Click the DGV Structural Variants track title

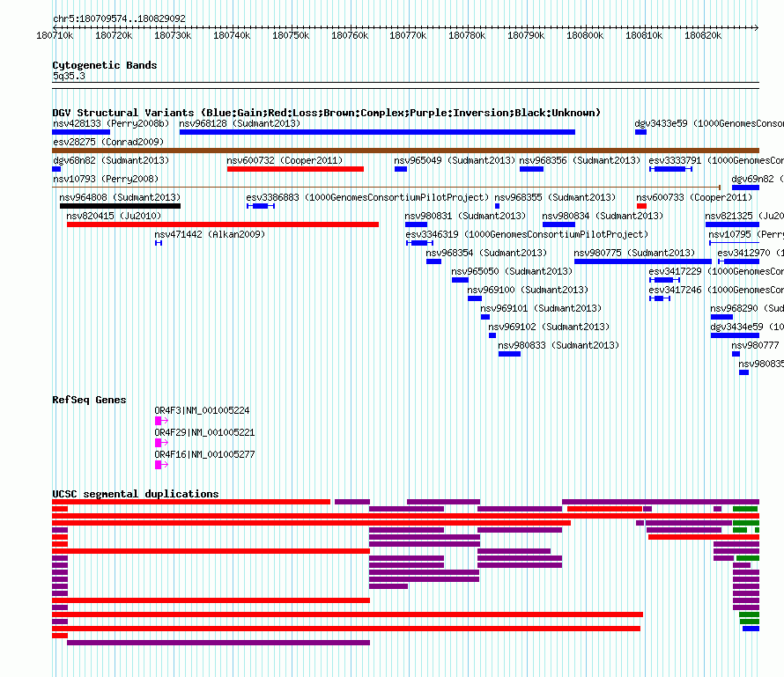(327, 113)
